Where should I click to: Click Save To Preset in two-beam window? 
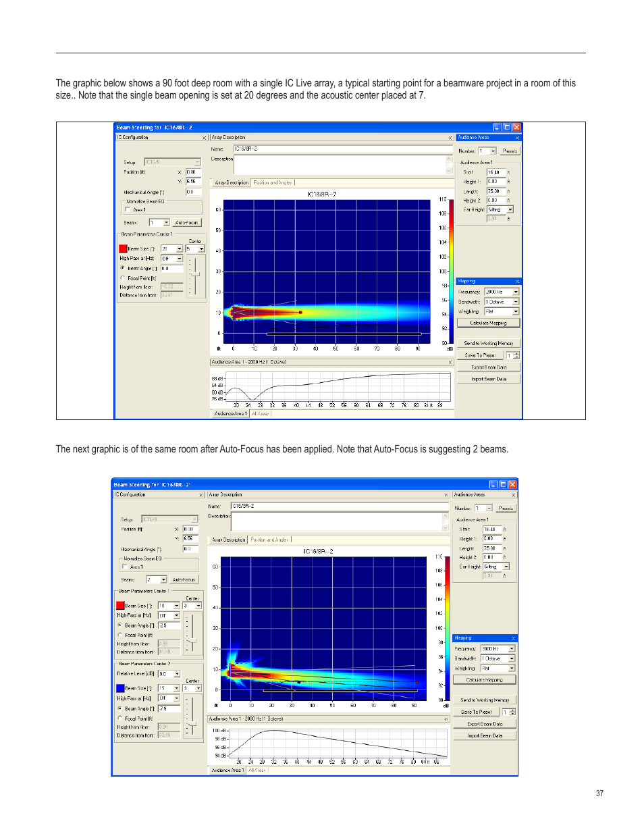[x=476, y=712]
